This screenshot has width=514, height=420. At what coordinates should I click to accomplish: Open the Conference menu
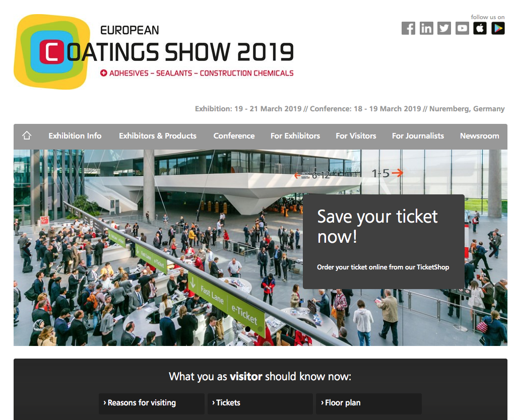point(234,136)
